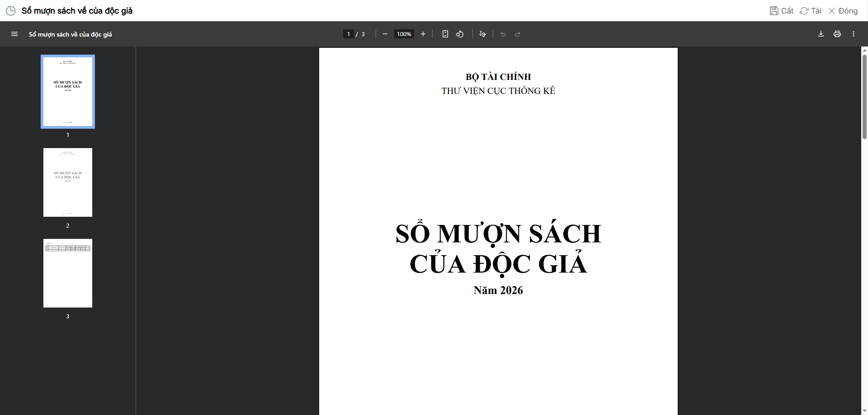This screenshot has width=868, height=415.
Task: Jump to page 3 thumbnail
Action: click(x=68, y=273)
